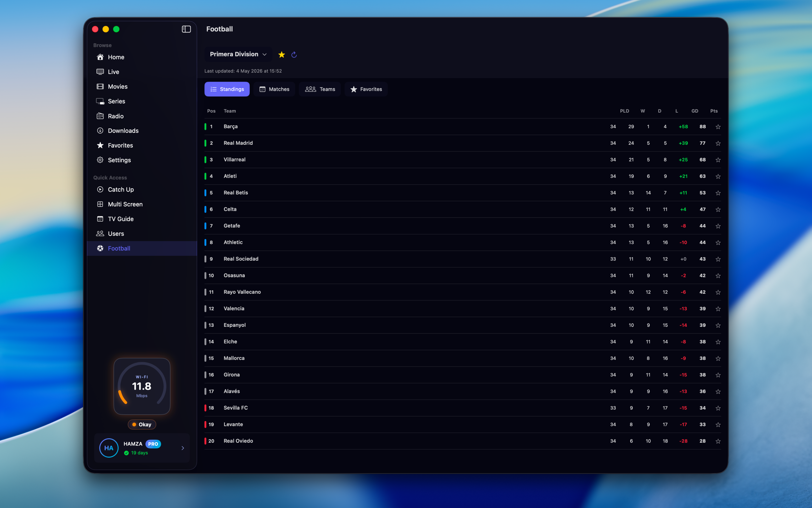Screen dimensions: 812x508
Task: Star the Real Sociedad row
Action: (718, 259)
